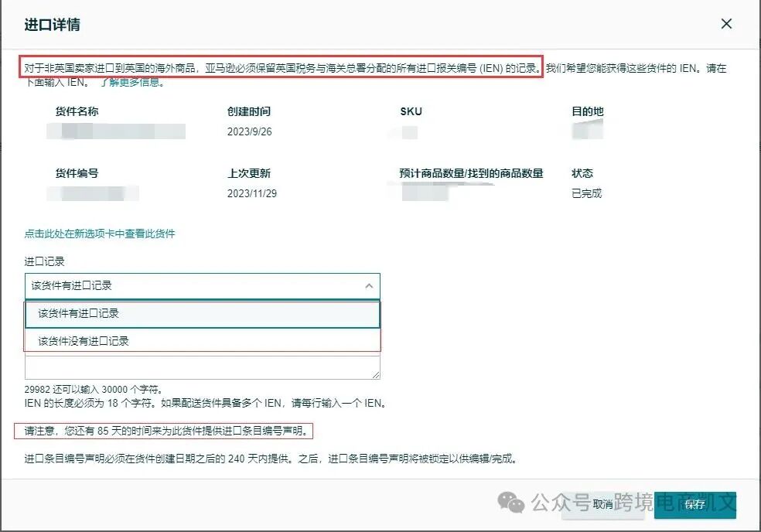Close the 进口详情 dialog
Screen dimensions: 761x532
coord(725,24)
